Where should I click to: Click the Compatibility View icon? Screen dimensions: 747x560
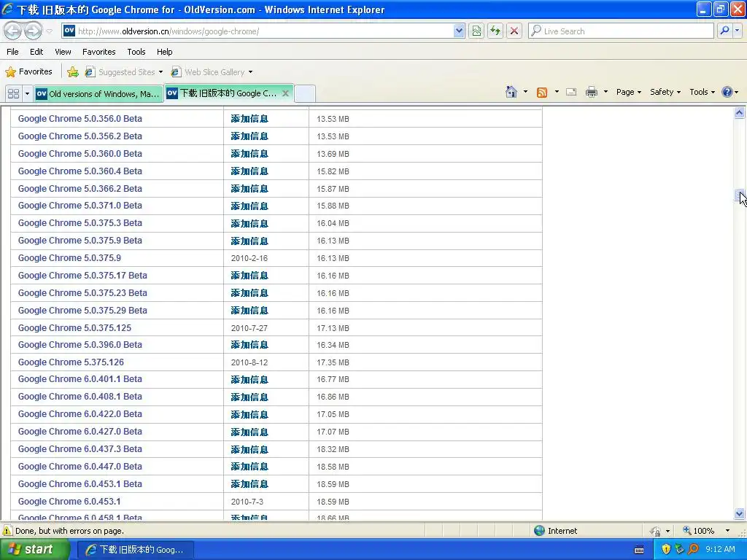(x=476, y=31)
